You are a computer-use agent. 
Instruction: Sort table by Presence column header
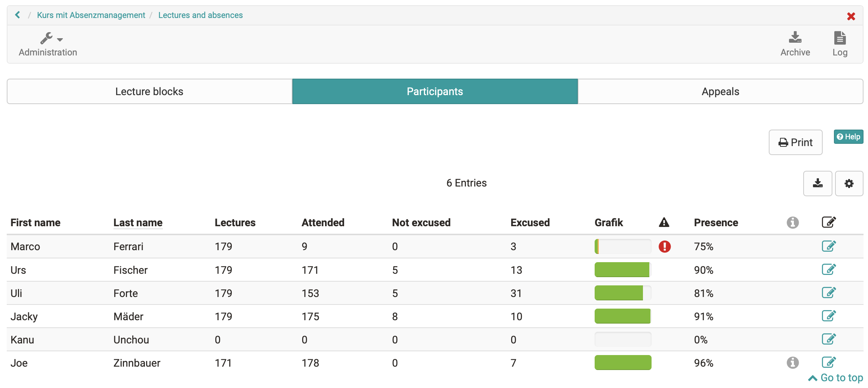pyautogui.click(x=716, y=222)
